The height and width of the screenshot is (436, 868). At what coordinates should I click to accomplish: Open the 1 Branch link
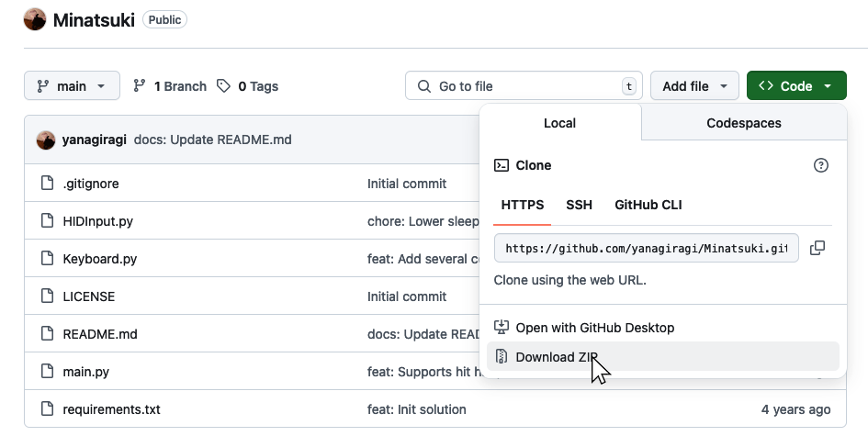coord(170,85)
